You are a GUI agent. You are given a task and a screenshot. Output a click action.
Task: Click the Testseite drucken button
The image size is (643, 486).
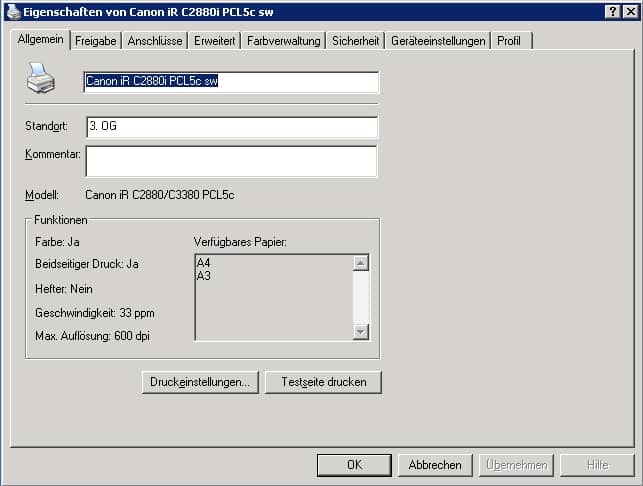click(324, 382)
